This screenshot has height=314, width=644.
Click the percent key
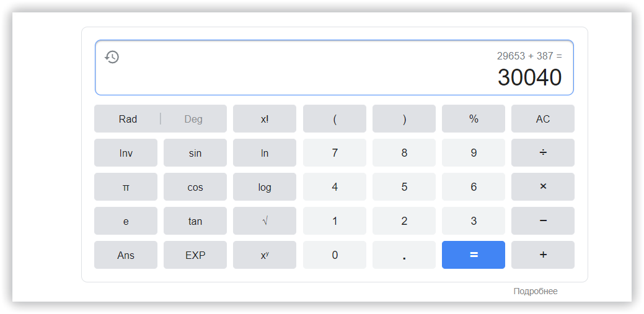[473, 119]
